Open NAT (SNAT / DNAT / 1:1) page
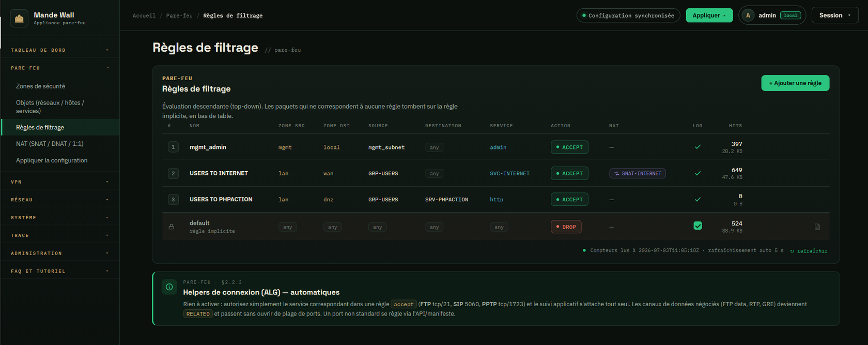The image size is (868, 345). 60,144
